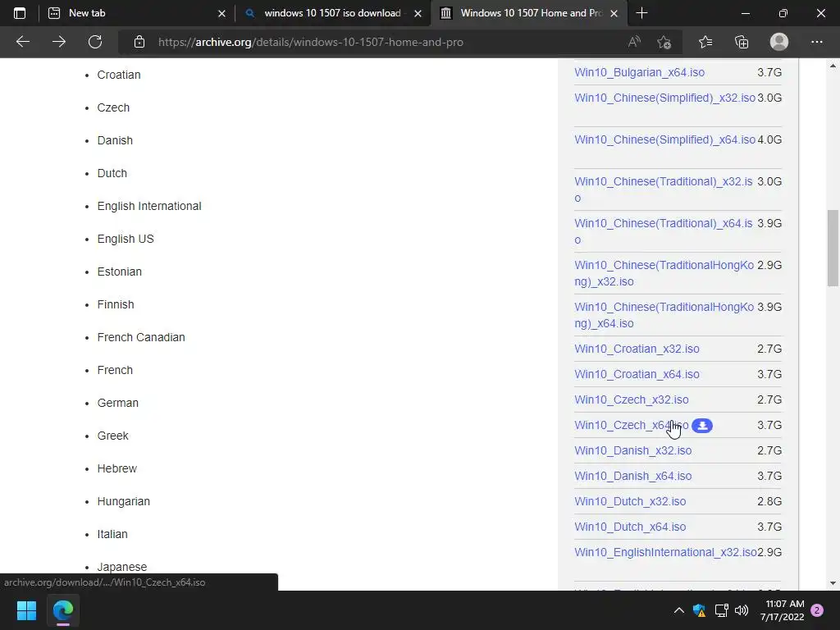The image size is (840, 630).
Task: Download Win10_Croatian_x32.iso
Action: click(637, 349)
